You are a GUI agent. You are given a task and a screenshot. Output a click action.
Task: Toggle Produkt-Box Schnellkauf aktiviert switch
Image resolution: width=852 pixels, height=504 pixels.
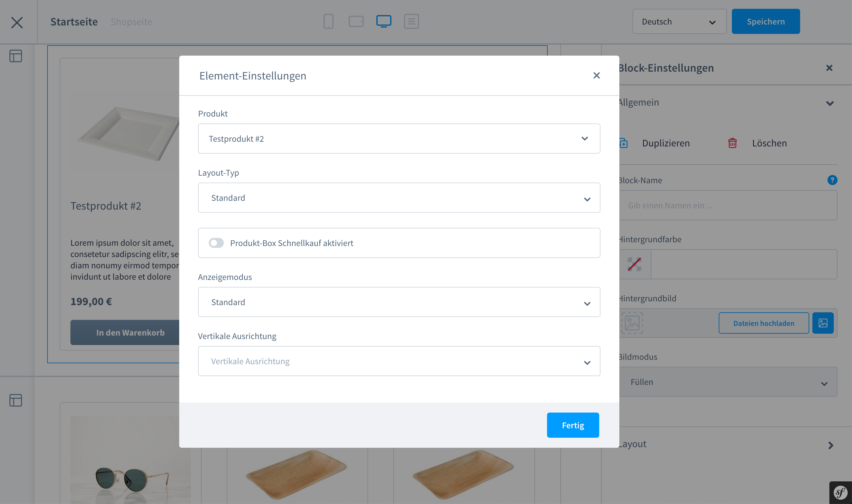pos(216,243)
